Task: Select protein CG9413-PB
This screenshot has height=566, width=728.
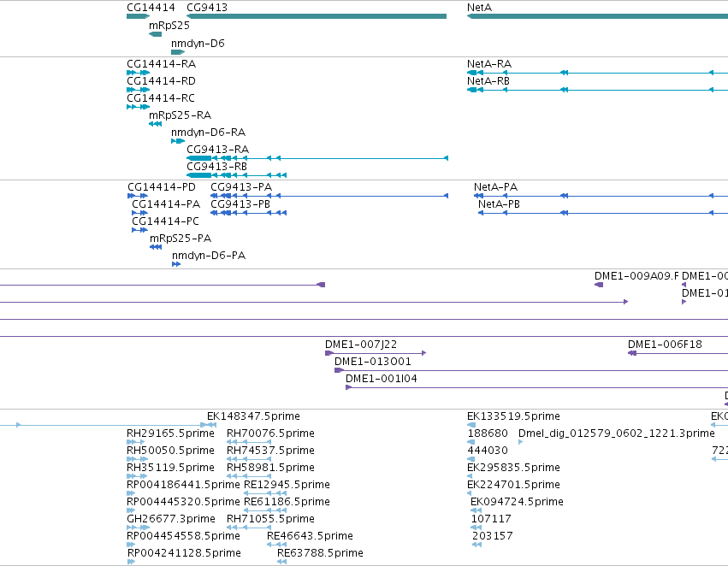Action: coord(240,204)
